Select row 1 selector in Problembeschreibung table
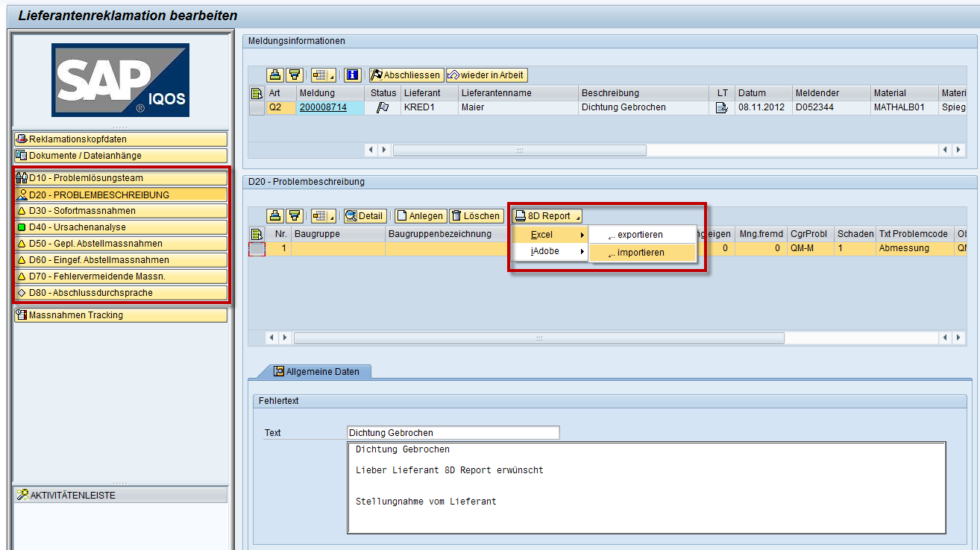Image resolution: width=980 pixels, height=550 pixels. click(x=257, y=248)
